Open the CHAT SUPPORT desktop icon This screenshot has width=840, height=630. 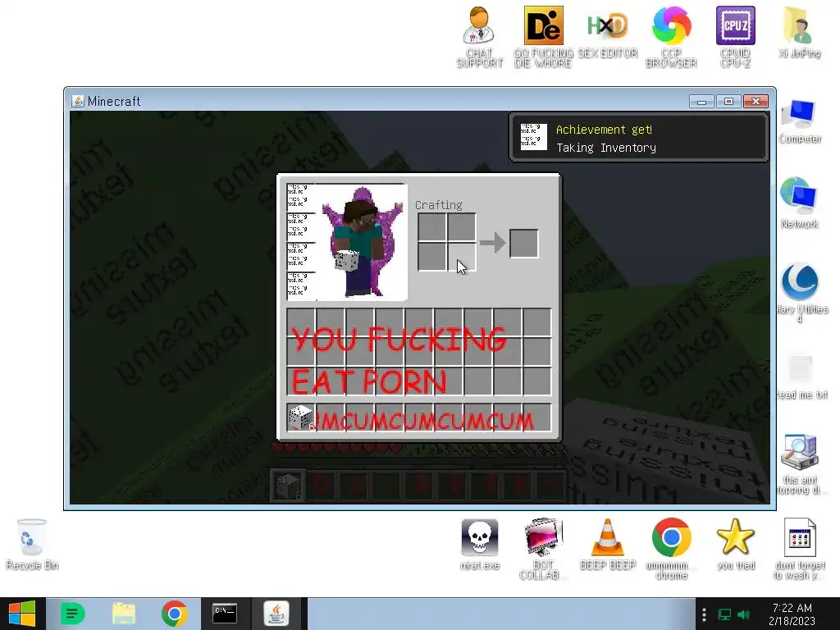(479, 36)
